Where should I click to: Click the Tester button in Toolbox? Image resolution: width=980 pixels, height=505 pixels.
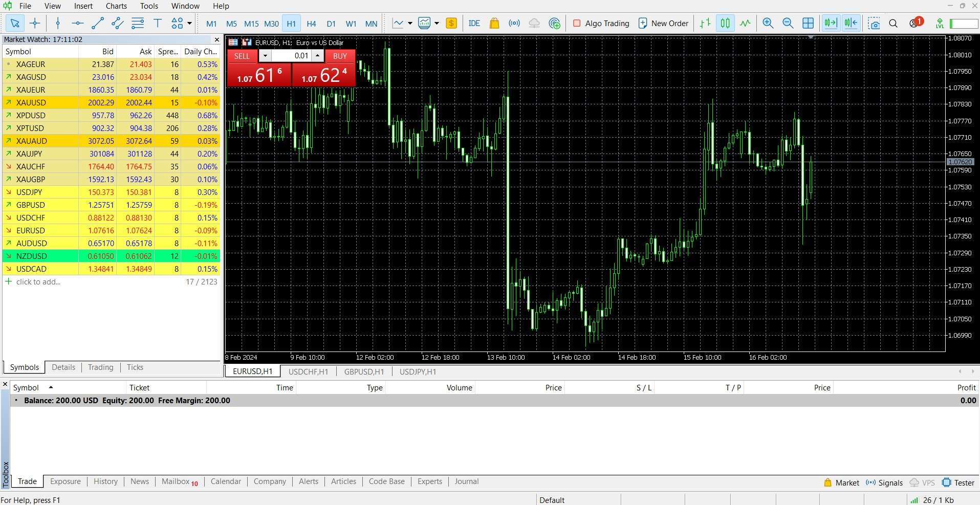coord(959,482)
